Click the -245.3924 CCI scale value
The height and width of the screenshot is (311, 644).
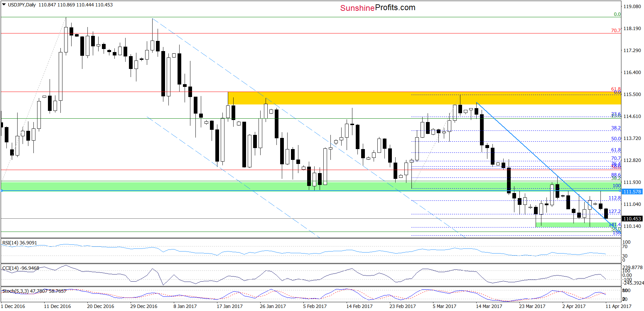pos(633,283)
